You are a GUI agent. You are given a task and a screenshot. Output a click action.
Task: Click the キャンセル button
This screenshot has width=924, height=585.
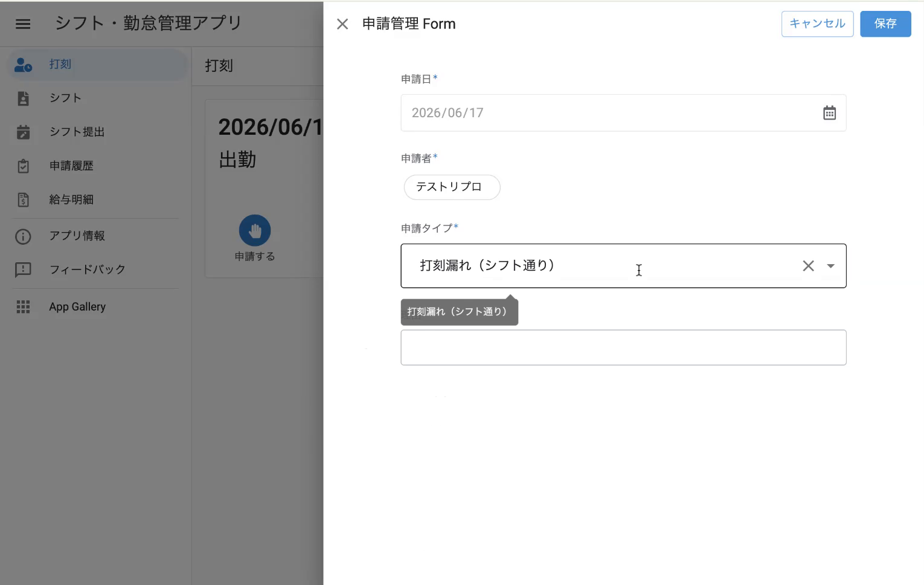pos(817,24)
